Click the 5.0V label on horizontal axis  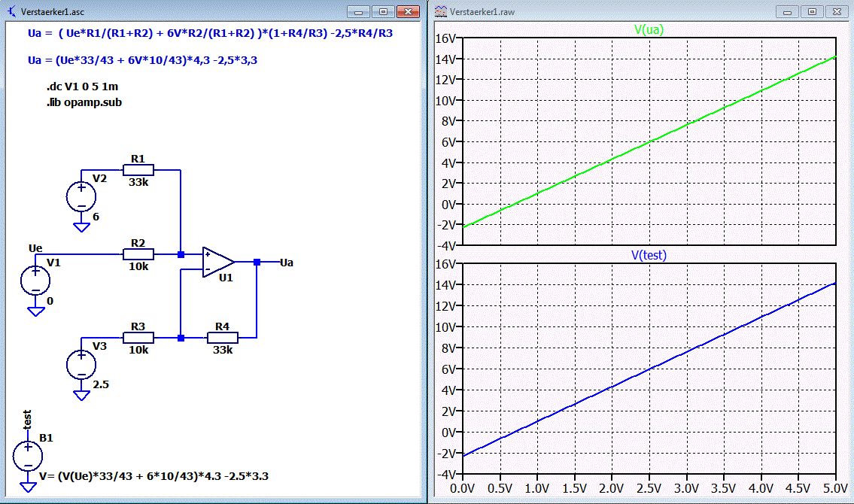835,488
